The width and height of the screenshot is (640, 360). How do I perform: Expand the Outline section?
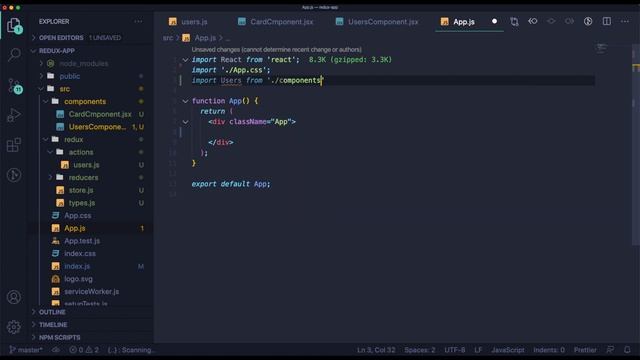[x=52, y=312]
